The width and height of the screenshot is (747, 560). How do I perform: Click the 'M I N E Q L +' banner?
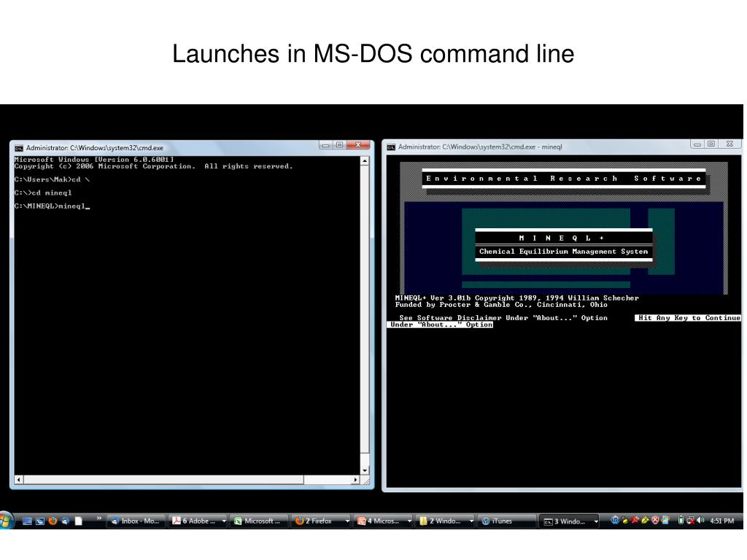(562, 238)
